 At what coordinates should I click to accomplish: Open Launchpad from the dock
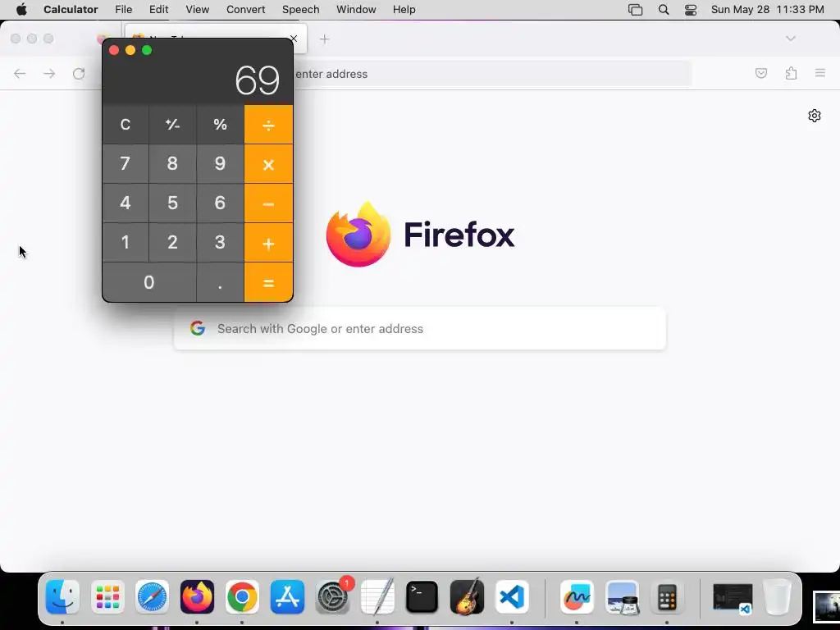click(x=107, y=597)
